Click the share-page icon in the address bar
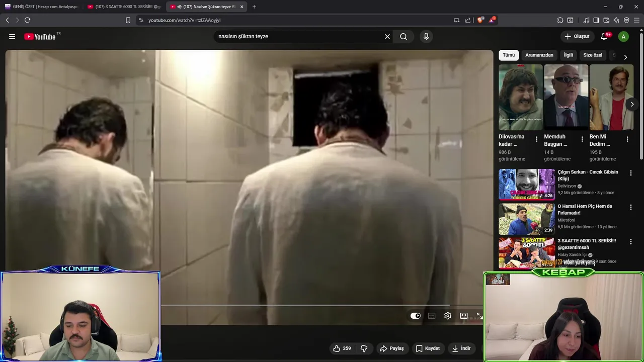 coord(468,20)
